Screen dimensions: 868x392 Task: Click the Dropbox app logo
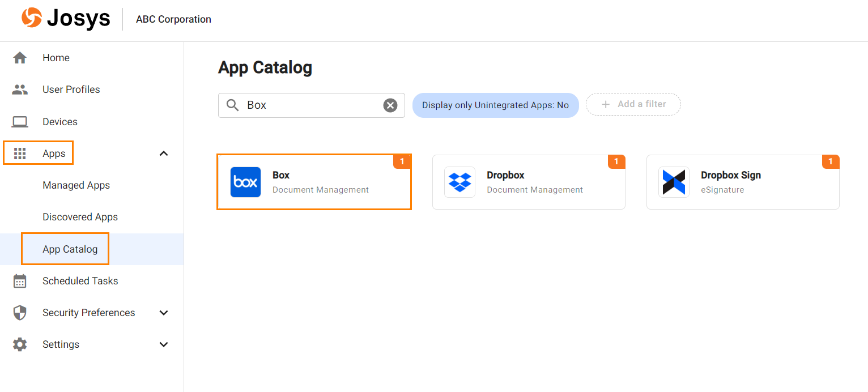(x=459, y=182)
